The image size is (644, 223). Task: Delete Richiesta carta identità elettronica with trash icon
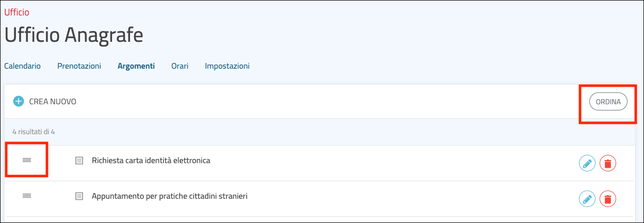click(x=608, y=164)
